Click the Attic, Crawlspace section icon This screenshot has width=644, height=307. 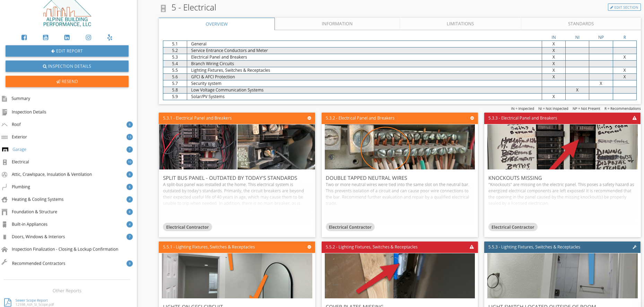point(5,174)
